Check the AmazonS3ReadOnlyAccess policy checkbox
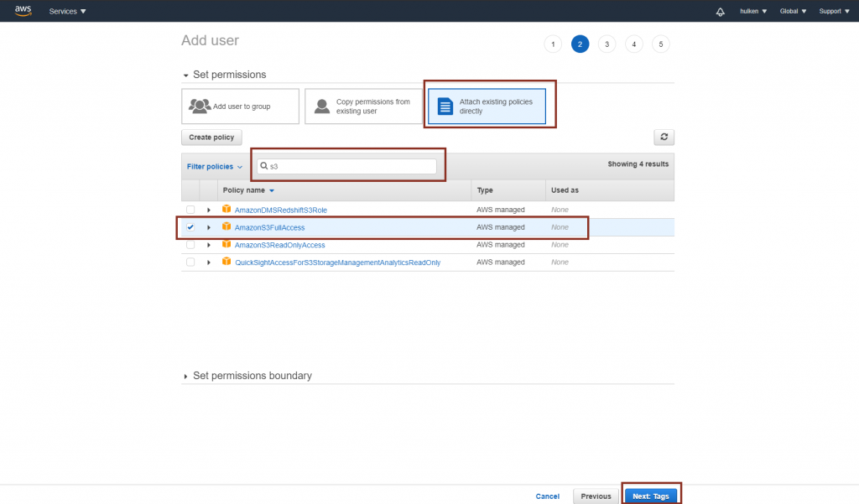 tap(190, 245)
